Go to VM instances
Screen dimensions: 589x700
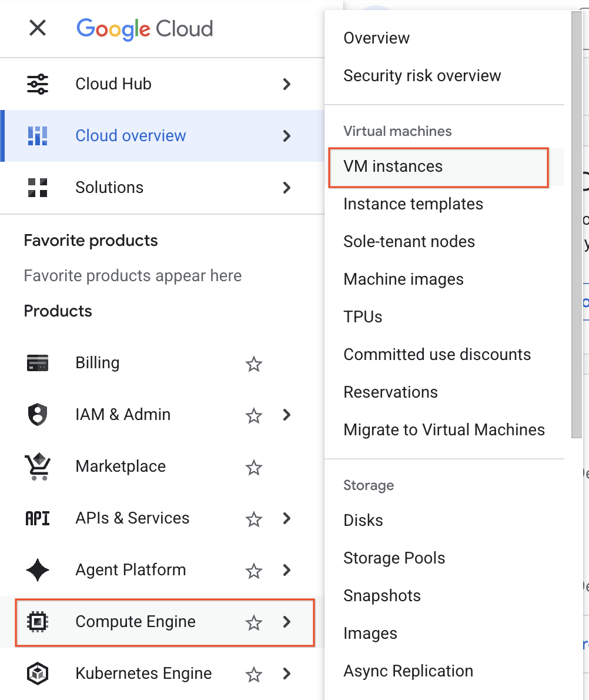point(444,166)
